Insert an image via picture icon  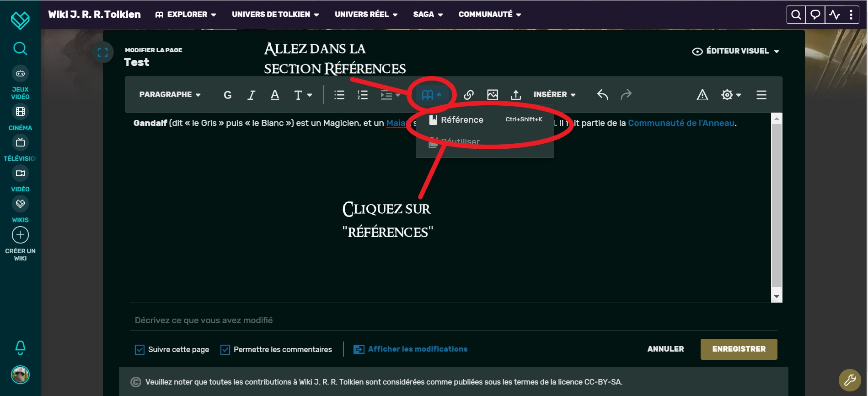pyautogui.click(x=493, y=95)
